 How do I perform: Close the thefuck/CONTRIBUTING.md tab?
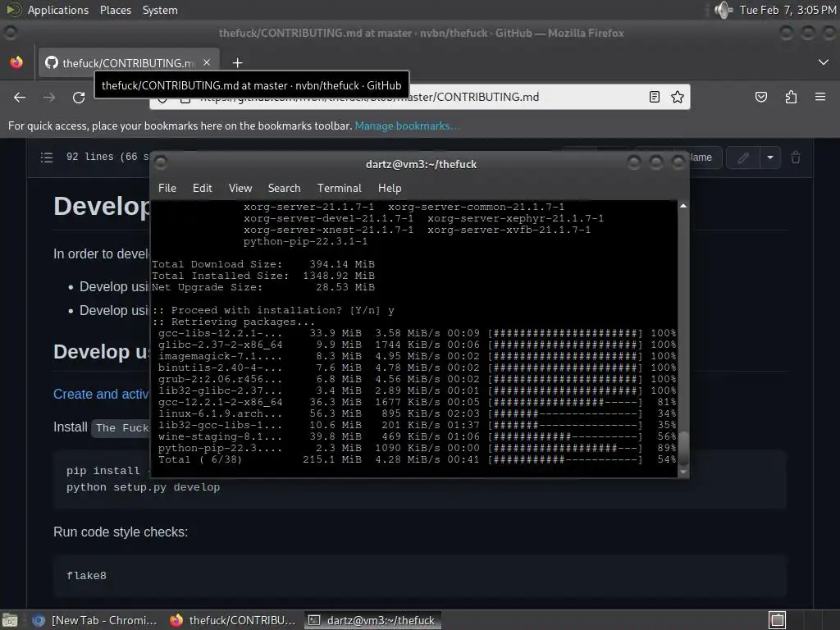click(x=207, y=62)
